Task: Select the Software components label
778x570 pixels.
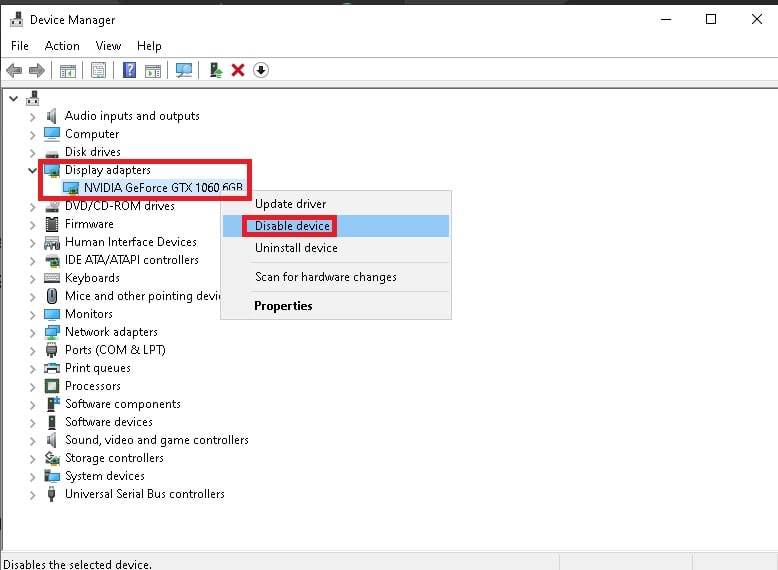Action: click(123, 404)
